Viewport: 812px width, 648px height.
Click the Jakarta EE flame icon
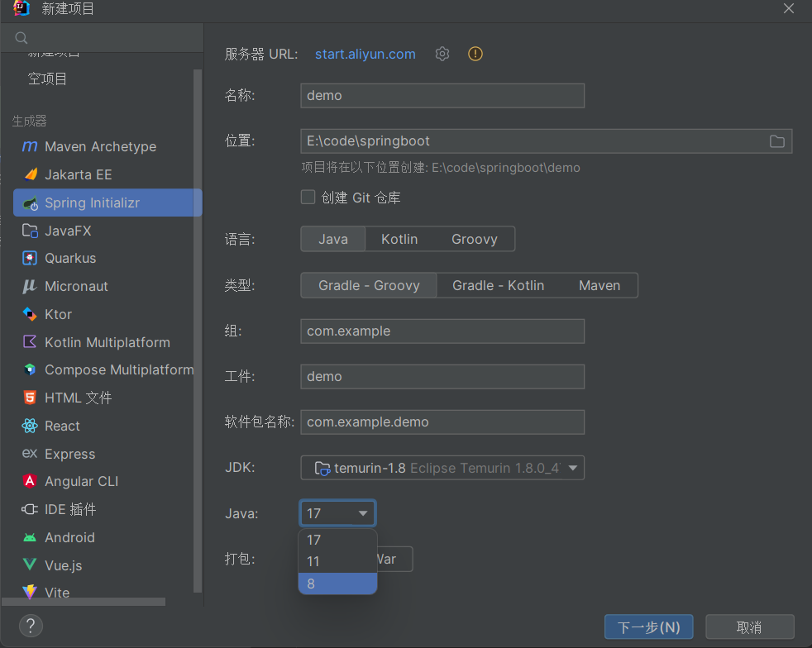[x=30, y=174]
